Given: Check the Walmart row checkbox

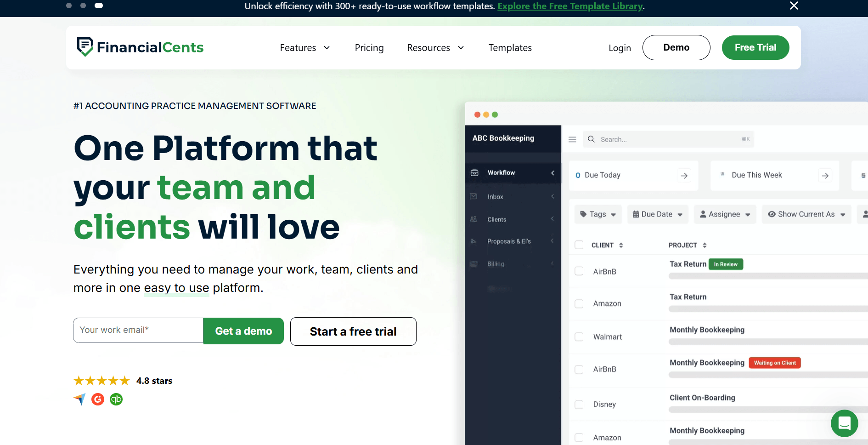Looking at the screenshot, I should 579,337.
